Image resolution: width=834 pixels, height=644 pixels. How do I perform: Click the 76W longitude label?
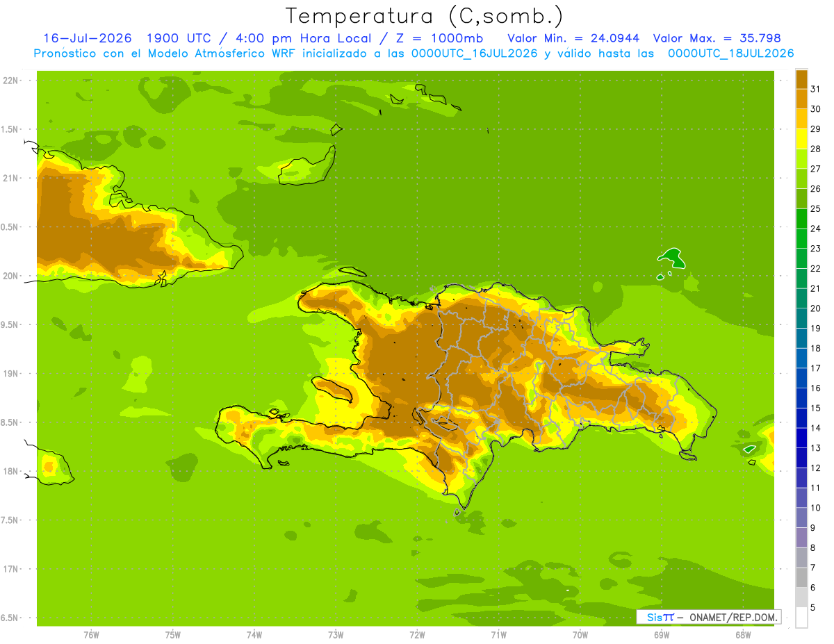tap(91, 634)
